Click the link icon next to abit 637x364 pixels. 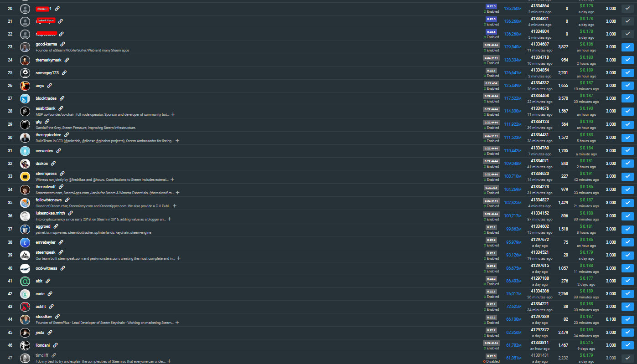[x=48, y=281]
